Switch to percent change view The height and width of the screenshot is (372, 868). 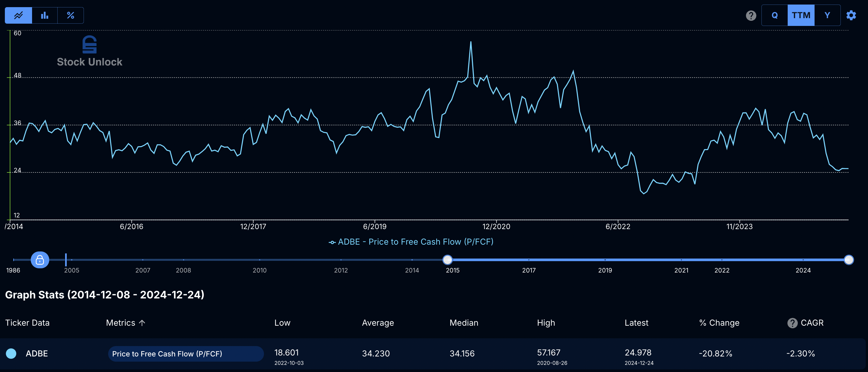pos(70,15)
